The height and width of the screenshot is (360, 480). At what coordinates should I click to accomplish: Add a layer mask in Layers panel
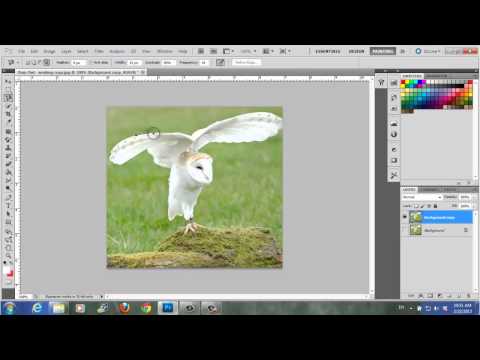coord(430,295)
